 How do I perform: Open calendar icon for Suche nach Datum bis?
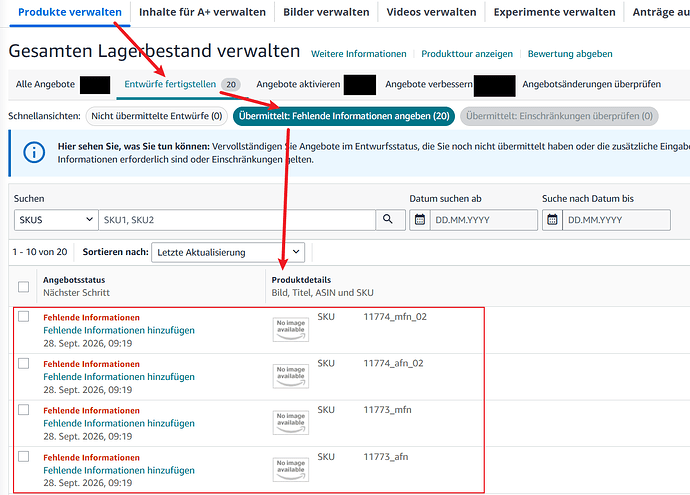552,220
